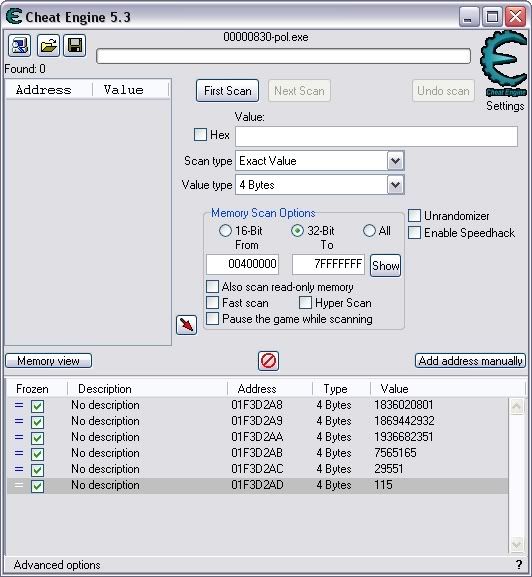Click the question mark help icon

coord(518,564)
